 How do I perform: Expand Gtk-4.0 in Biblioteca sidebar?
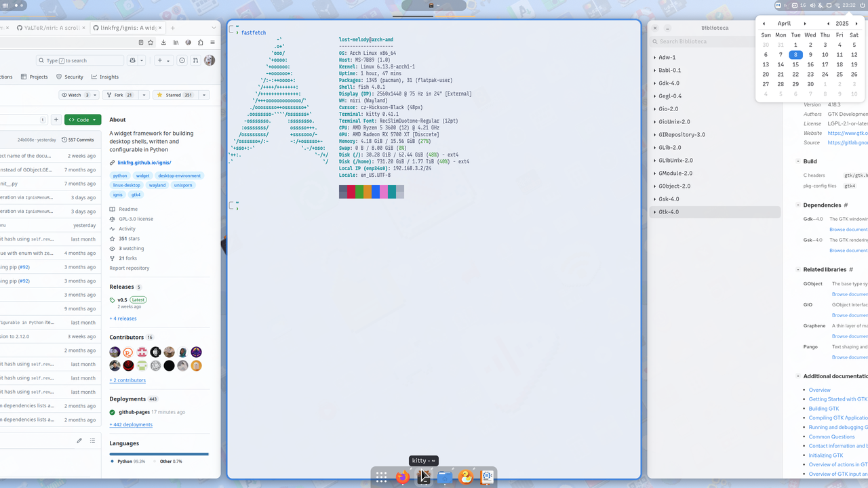[x=654, y=212]
